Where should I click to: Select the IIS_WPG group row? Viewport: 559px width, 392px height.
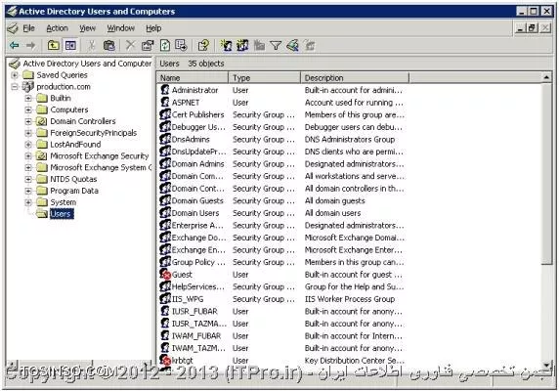tap(282, 299)
